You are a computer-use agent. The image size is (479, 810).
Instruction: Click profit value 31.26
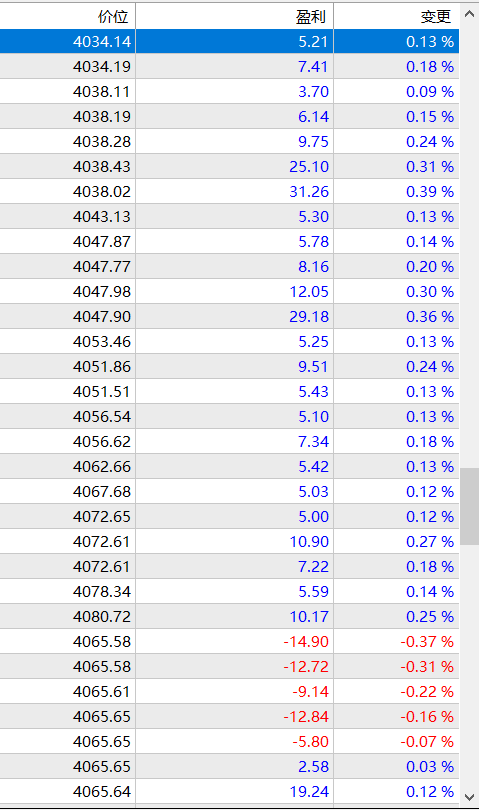[309, 192]
